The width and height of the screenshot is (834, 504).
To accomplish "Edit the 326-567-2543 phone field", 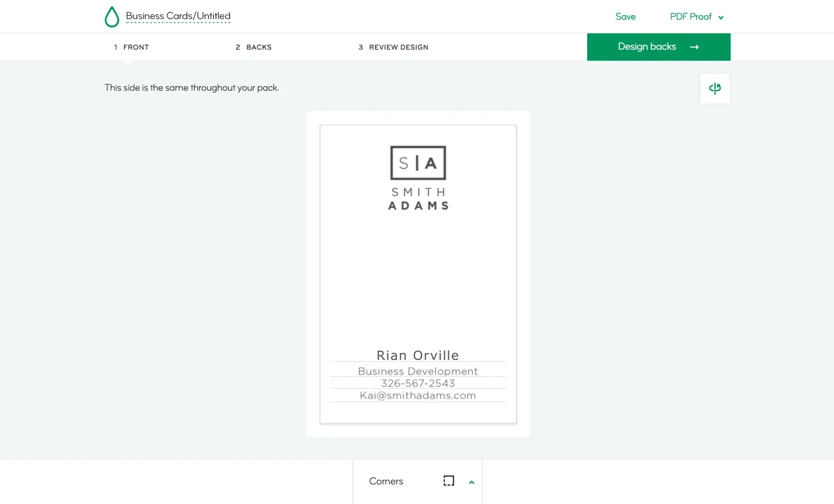I will tap(418, 383).
